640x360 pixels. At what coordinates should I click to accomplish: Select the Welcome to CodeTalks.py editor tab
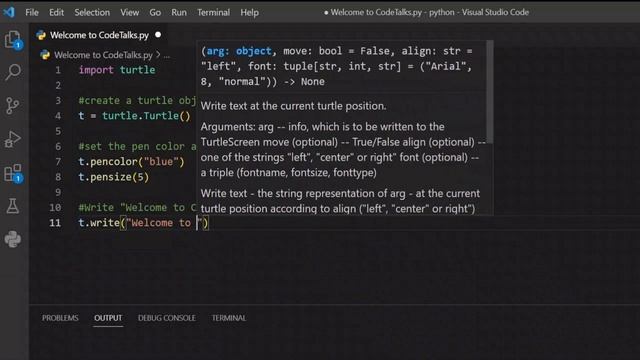(x=99, y=35)
